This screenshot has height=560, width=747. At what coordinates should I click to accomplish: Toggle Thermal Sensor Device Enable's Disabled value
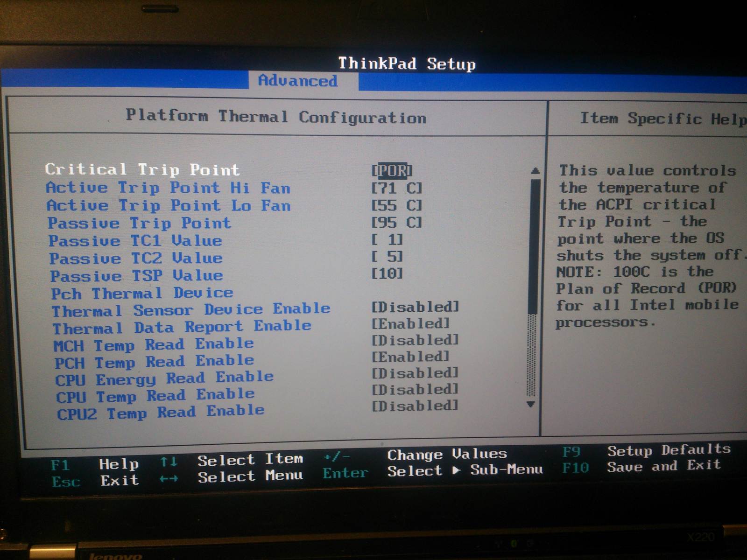pos(416,307)
